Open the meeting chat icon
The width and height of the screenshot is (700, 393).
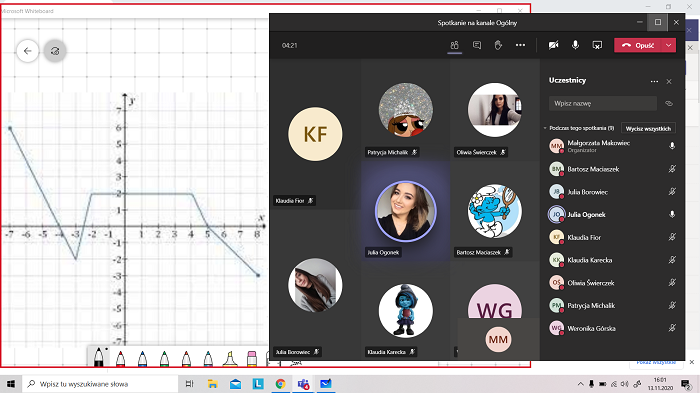(x=477, y=45)
